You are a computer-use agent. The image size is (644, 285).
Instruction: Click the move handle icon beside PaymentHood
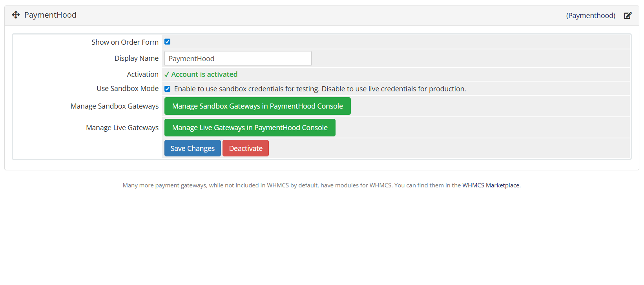click(x=16, y=15)
